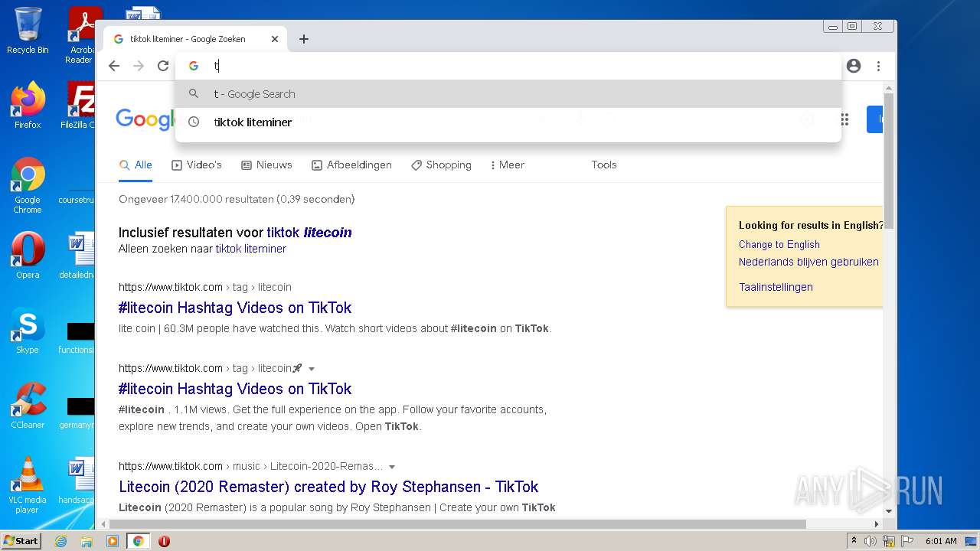Open Windows Explorer folder in taskbar
980x551 pixels.
[x=87, y=541]
